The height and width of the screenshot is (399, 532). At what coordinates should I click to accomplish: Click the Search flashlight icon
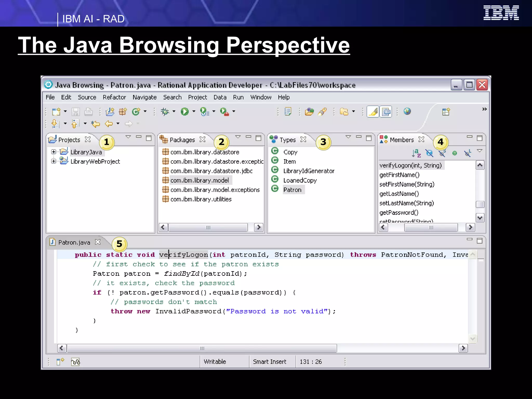tap(322, 112)
